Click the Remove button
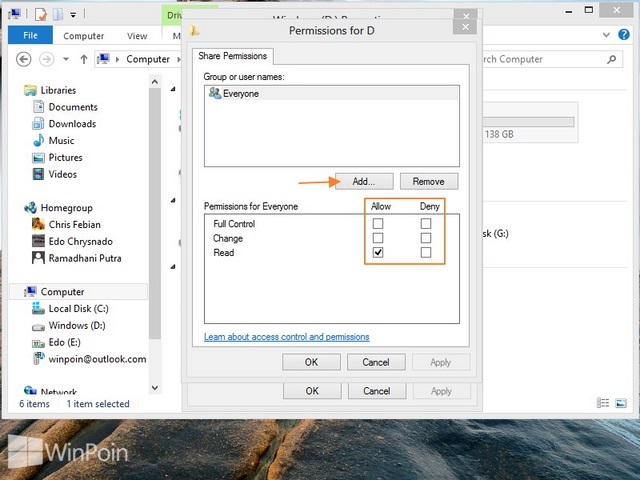This screenshot has width=640, height=480. pos(429,182)
